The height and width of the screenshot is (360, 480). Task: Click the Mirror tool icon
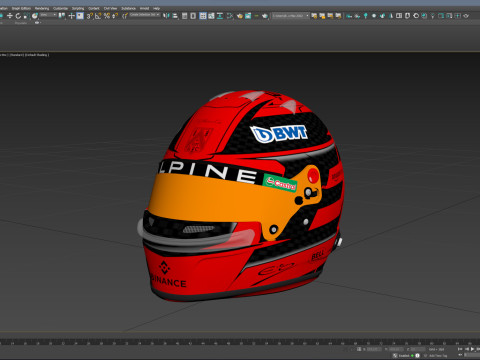coord(166,16)
